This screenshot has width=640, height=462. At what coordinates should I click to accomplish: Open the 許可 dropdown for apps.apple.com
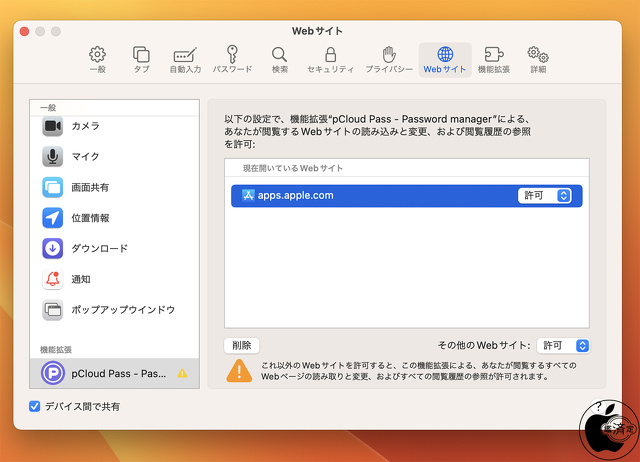[544, 195]
